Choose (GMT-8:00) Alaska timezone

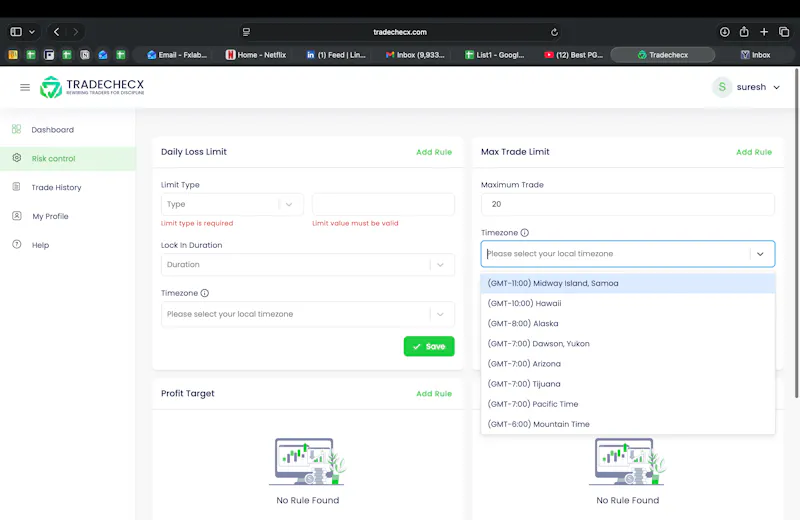point(628,324)
